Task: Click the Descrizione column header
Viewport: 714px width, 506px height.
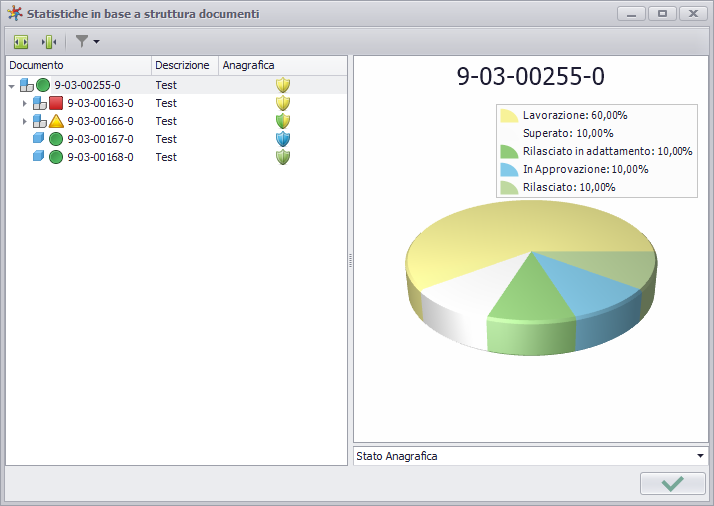Action: 185,66
